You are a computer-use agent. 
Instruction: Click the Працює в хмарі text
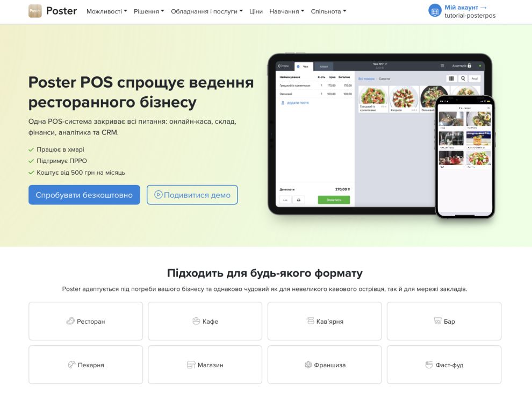[x=60, y=149]
